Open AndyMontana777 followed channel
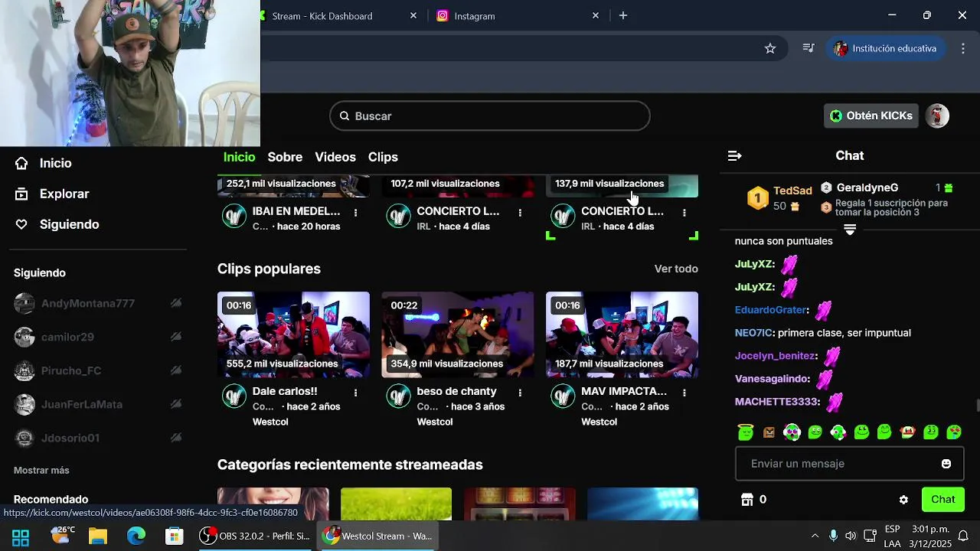Screen dimensions: 980x551 (100, 304)
